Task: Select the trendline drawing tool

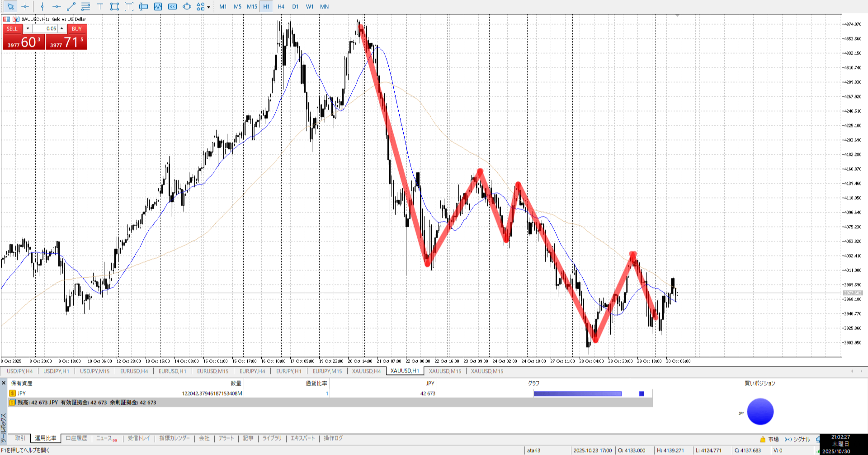Action: coord(71,7)
